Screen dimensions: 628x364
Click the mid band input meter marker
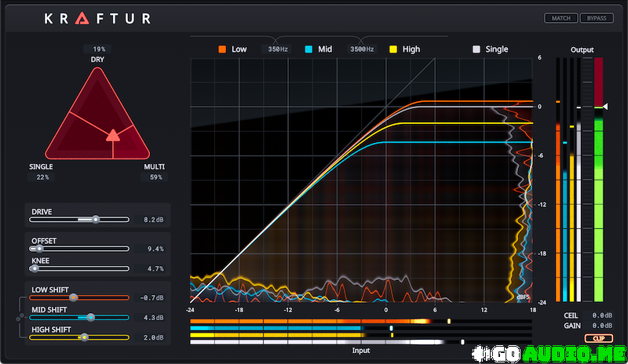pos(391,328)
